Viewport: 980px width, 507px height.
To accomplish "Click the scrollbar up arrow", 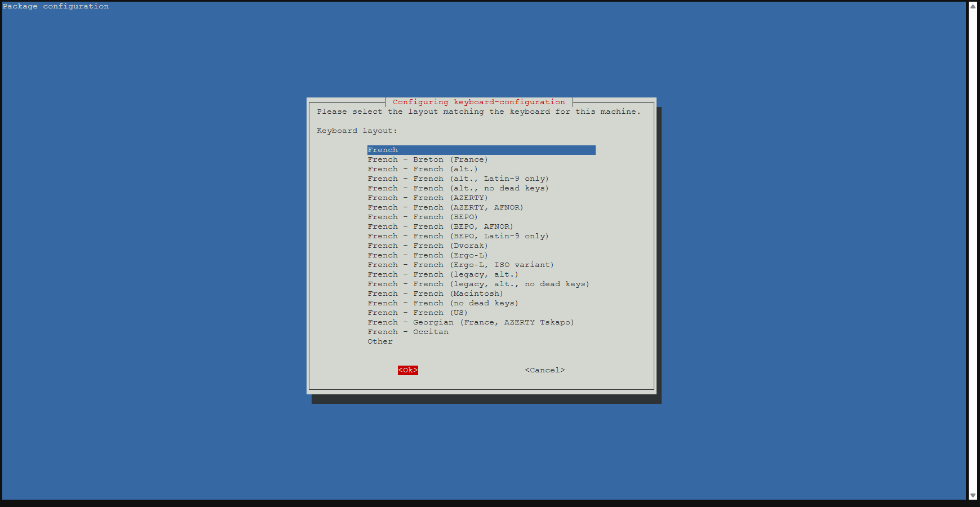I will click(x=973, y=6).
